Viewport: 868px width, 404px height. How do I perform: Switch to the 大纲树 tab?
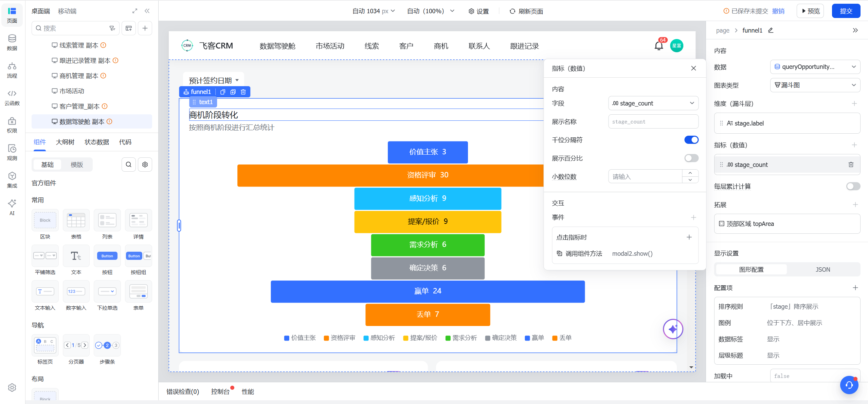tap(65, 142)
